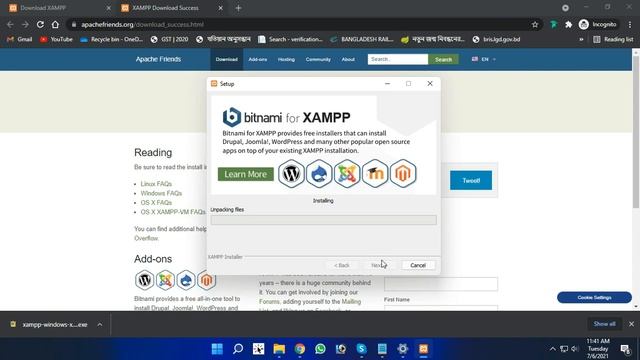Image resolution: width=640 pixels, height=360 pixels.
Task: Click the Learn More button
Action: coord(246,174)
